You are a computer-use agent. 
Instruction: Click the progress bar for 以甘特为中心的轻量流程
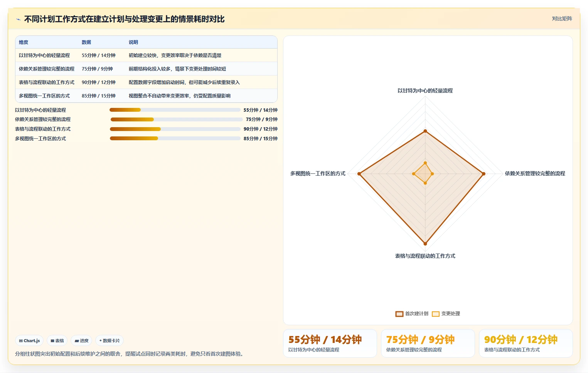tap(175, 110)
